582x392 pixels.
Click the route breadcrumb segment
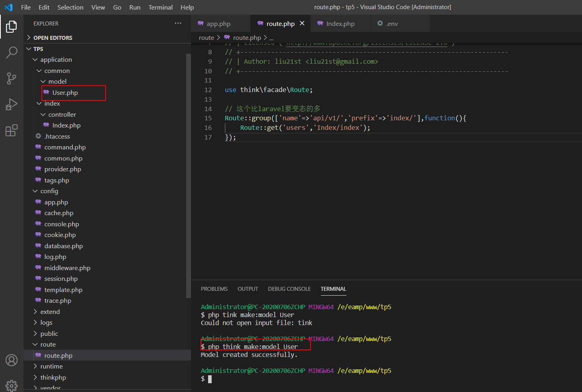[x=206, y=38]
